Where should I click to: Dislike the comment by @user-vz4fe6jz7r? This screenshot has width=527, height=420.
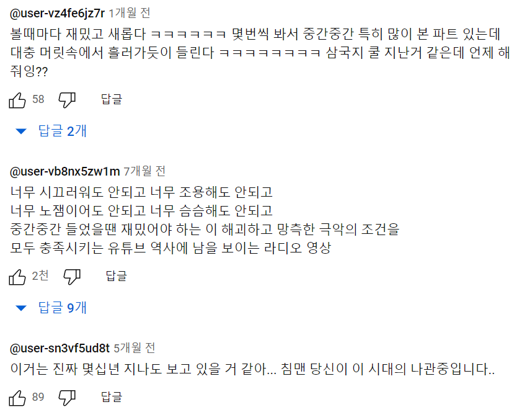(68, 99)
